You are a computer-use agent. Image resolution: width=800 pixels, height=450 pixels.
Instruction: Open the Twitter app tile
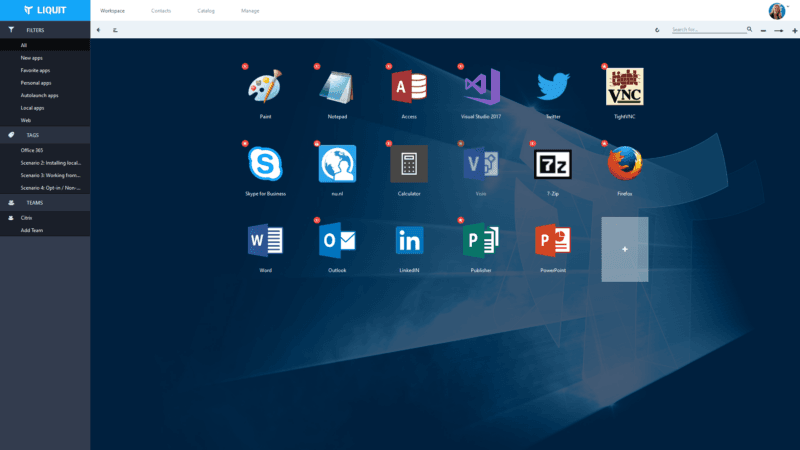553,87
